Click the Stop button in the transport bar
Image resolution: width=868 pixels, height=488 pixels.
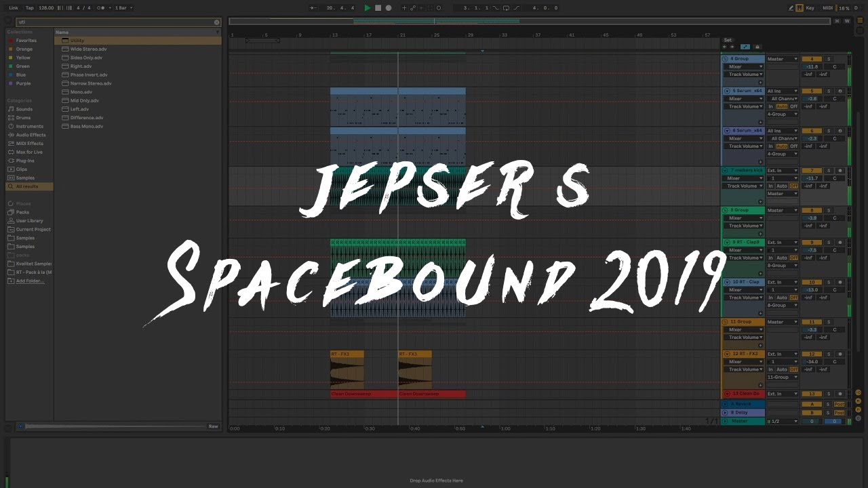(x=378, y=8)
